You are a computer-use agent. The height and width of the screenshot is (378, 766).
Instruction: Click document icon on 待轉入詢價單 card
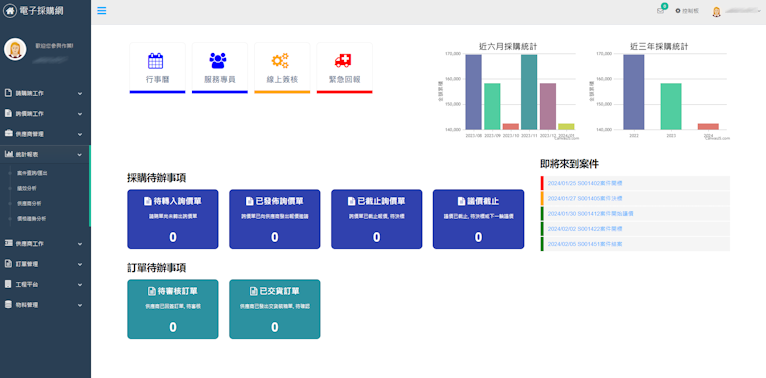point(147,201)
